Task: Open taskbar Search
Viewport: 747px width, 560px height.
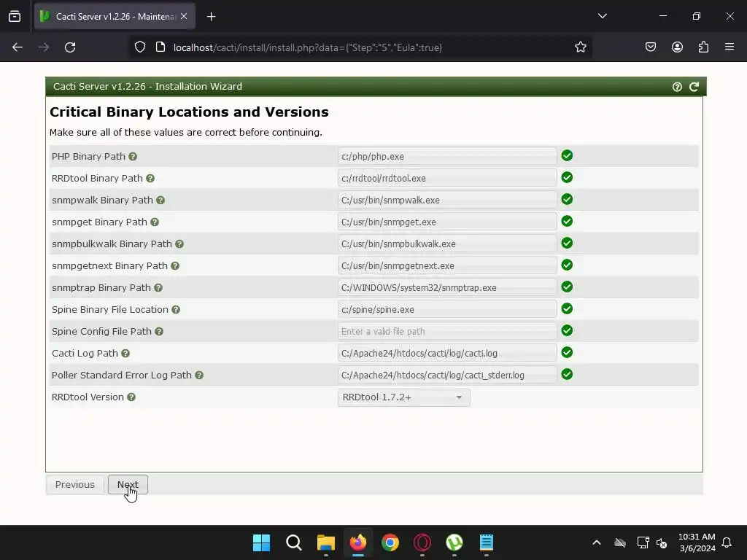Action: [293, 542]
